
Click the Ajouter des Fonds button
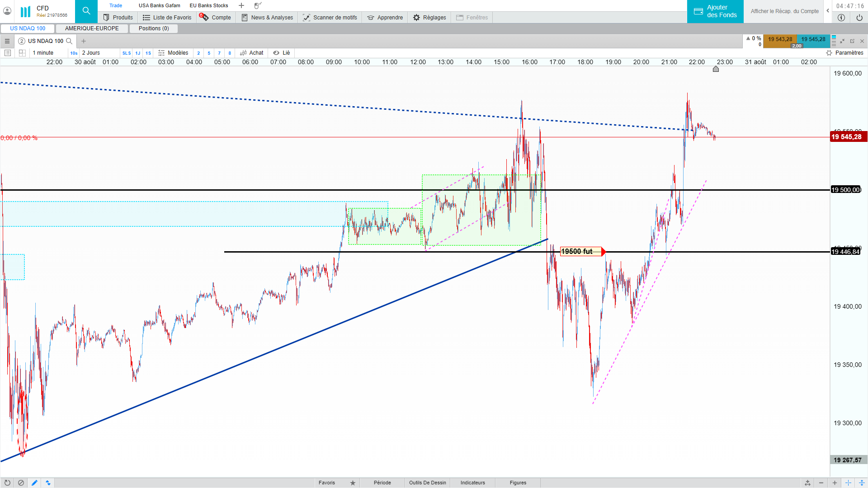click(x=715, y=11)
